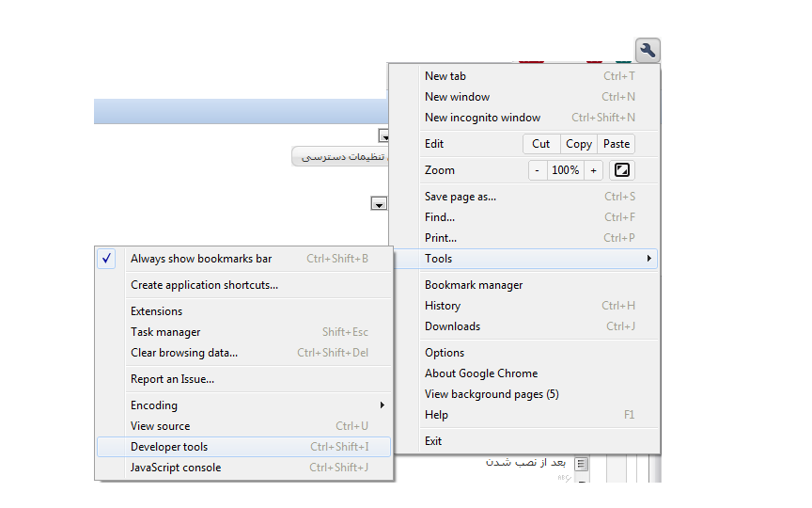The image size is (812, 508).
Task: Click the zoom plus button
Action: point(593,170)
